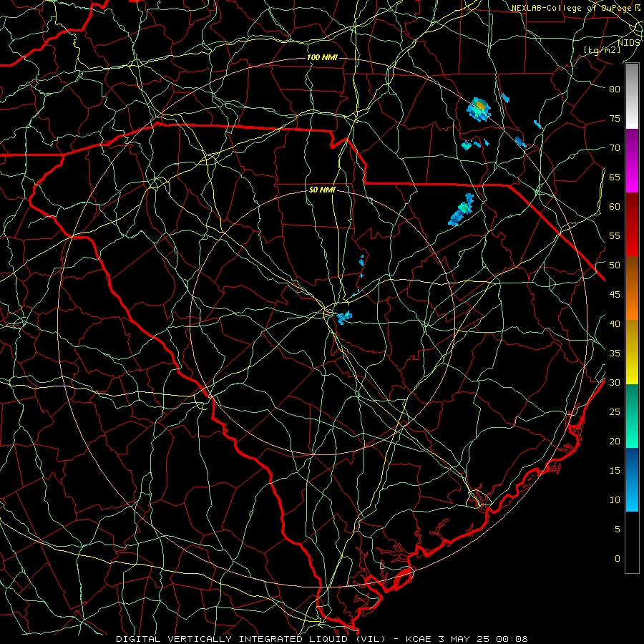Select the gray-white top segment of color scale
Viewport: 644px width, 644px height.
632,96
